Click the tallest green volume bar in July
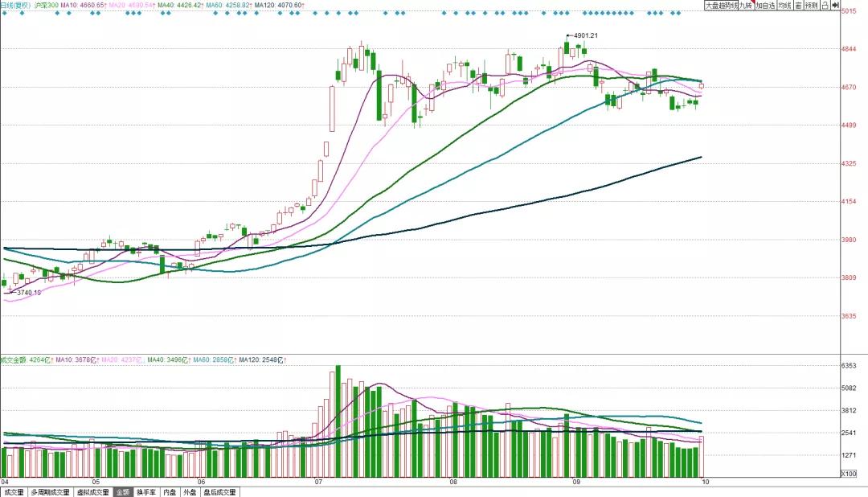The image size is (868, 497). tap(338, 421)
